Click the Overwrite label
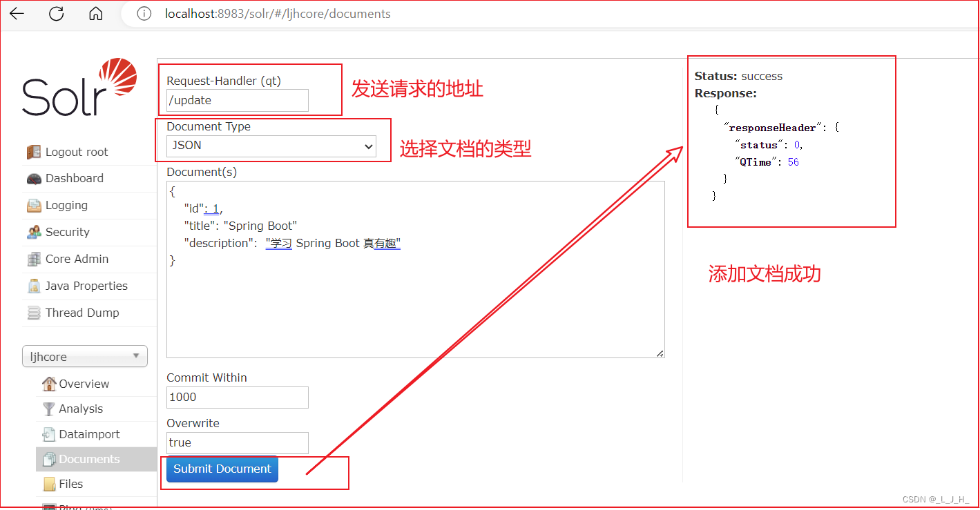The height and width of the screenshot is (510, 980). [x=193, y=423]
